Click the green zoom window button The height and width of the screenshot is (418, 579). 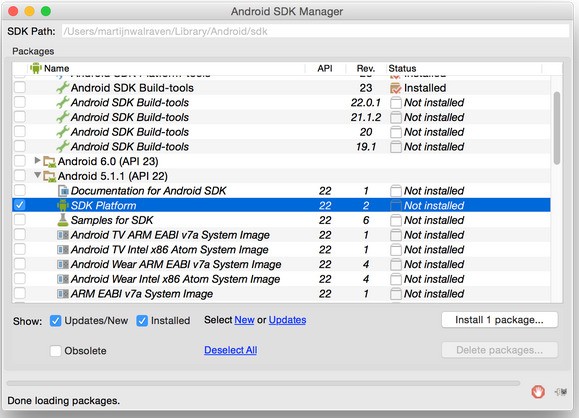(46, 11)
